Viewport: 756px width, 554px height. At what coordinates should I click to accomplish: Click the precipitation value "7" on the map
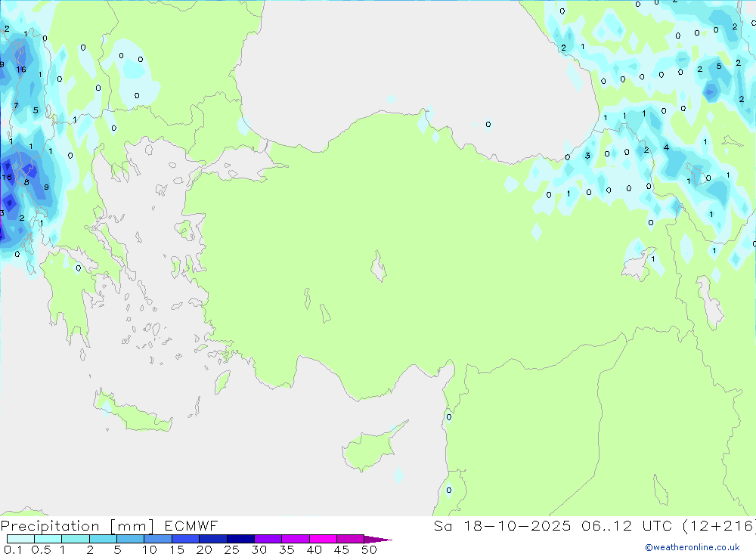pyautogui.click(x=16, y=106)
